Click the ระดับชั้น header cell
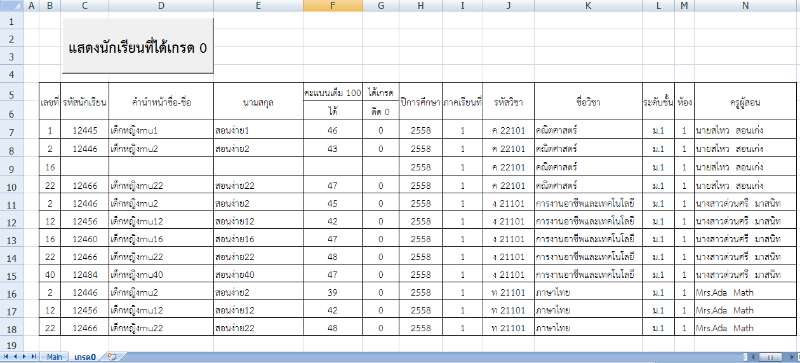 click(x=658, y=102)
